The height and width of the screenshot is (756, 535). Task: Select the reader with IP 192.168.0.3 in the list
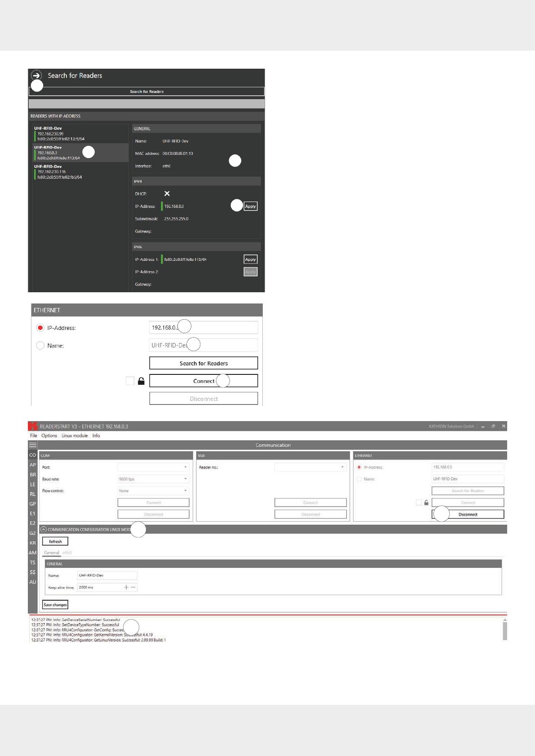tap(81, 153)
